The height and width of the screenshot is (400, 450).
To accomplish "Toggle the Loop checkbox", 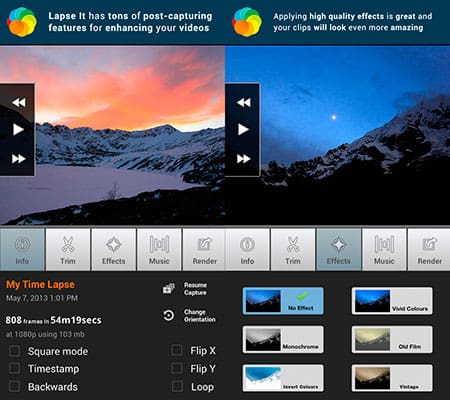I will pyautogui.click(x=177, y=386).
